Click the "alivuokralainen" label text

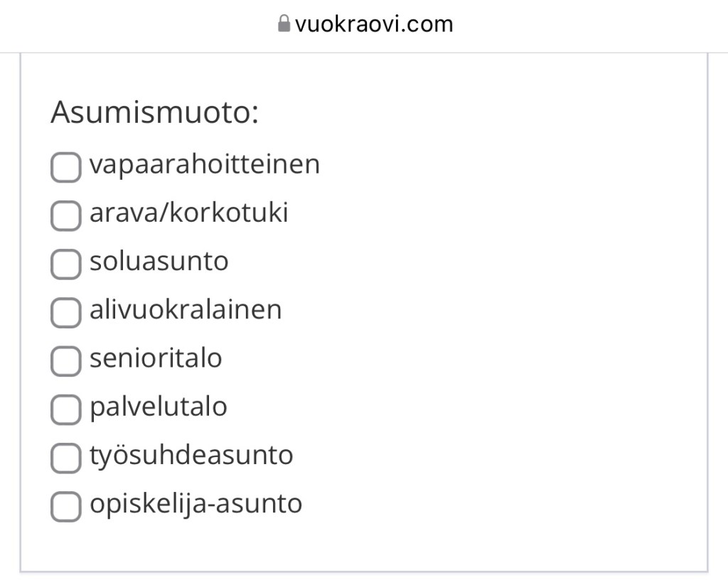point(186,310)
